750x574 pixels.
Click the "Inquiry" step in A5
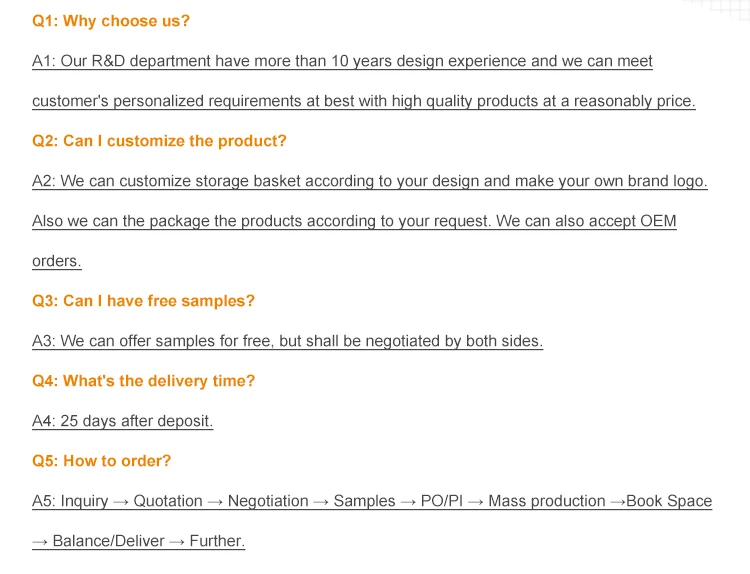pos(84,501)
